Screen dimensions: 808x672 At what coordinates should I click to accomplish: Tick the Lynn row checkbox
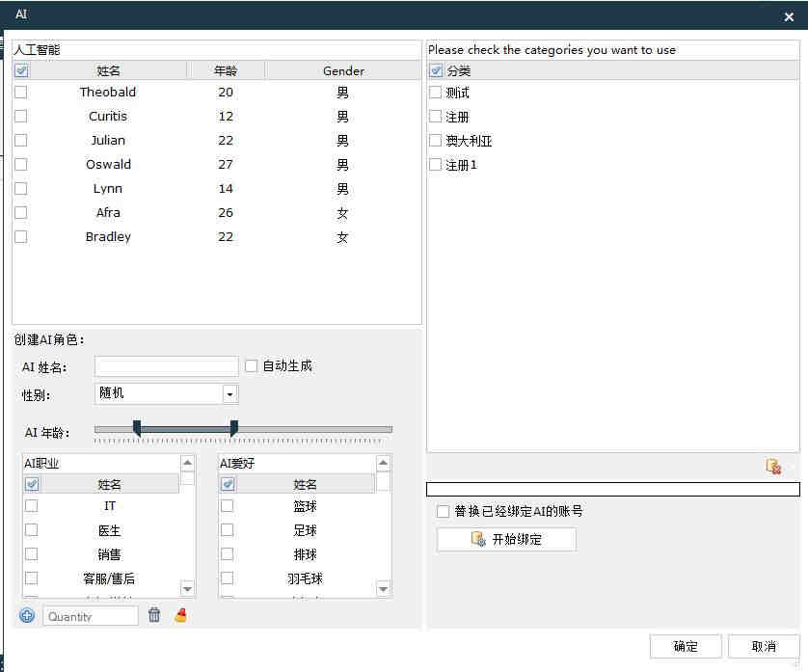[x=21, y=189]
